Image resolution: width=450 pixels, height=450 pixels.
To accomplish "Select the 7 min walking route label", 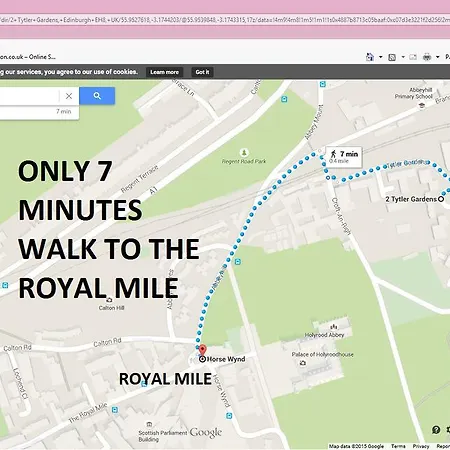I will [x=344, y=157].
